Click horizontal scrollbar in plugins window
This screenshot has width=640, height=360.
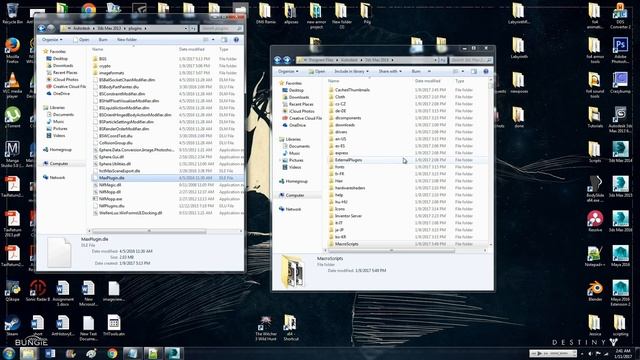pos(149,231)
